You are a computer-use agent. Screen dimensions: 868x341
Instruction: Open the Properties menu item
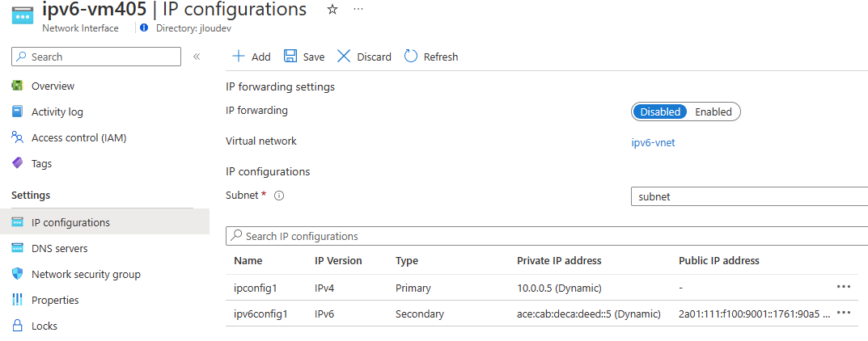click(x=55, y=300)
